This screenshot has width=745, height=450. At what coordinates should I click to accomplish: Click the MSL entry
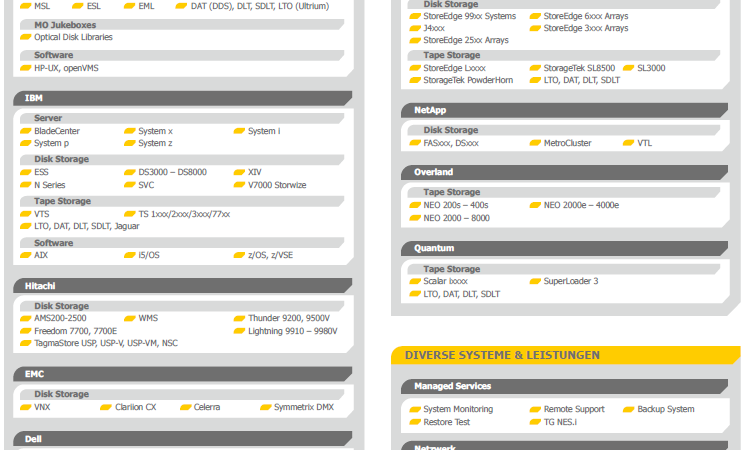[42, 6]
